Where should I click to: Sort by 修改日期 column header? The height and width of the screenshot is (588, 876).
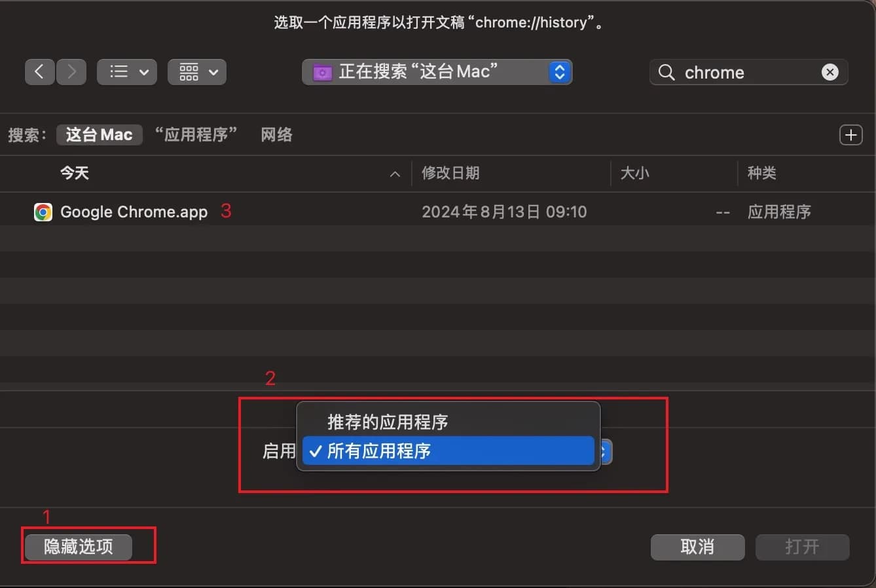click(450, 173)
